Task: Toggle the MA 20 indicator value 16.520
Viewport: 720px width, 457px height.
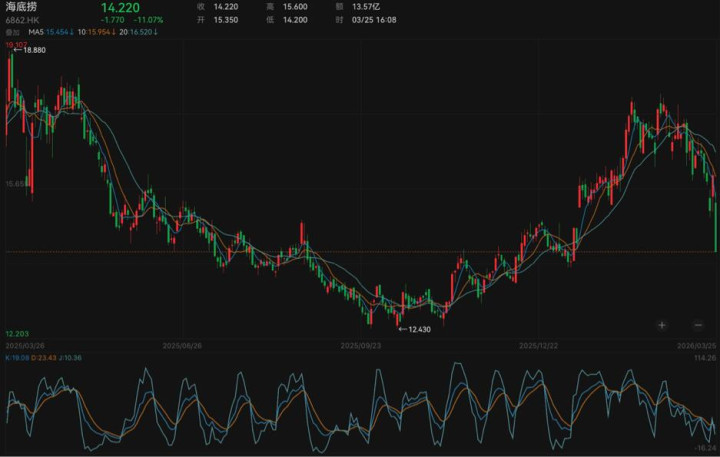Action: tap(146, 32)
